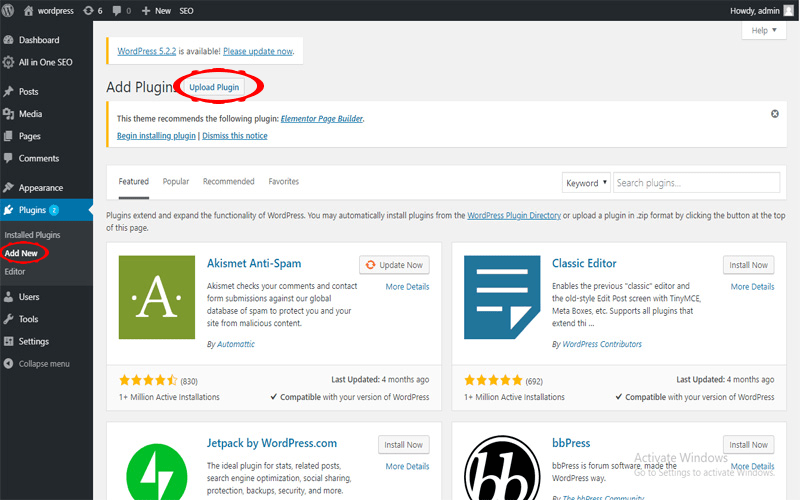This screenshot has width=800, height=500.
Task: Click the bbPress plugin logo thumbnail
Action: 502,468
